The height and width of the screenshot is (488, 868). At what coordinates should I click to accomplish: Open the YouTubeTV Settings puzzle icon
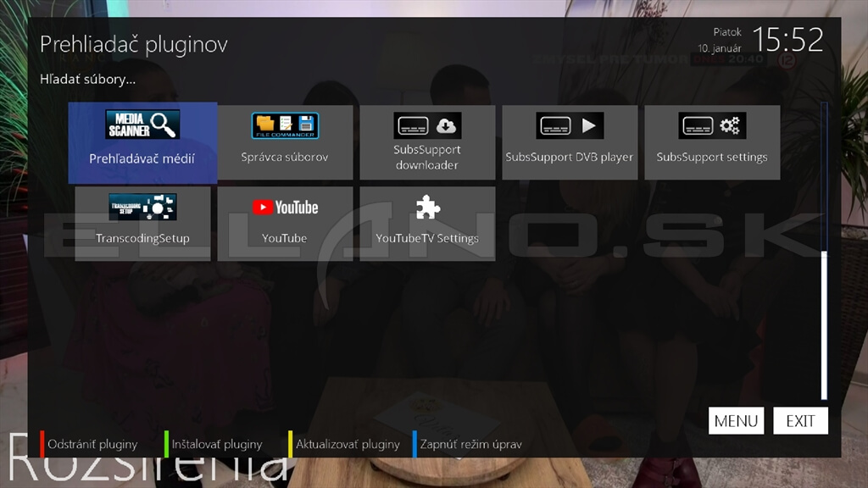click(427, 207)
